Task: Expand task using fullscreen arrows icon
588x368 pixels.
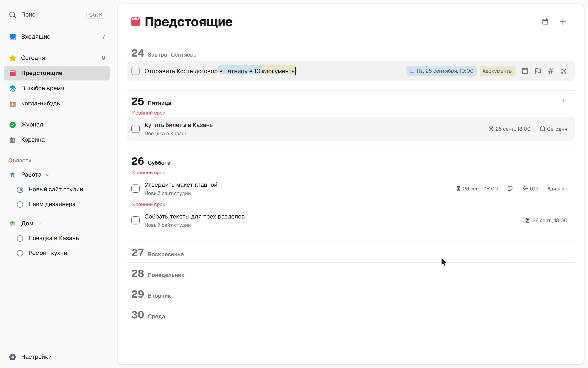Action: point(564,71)
